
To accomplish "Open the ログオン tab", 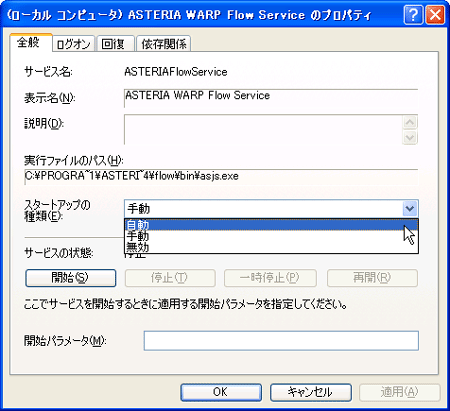I will pos(74,44).
